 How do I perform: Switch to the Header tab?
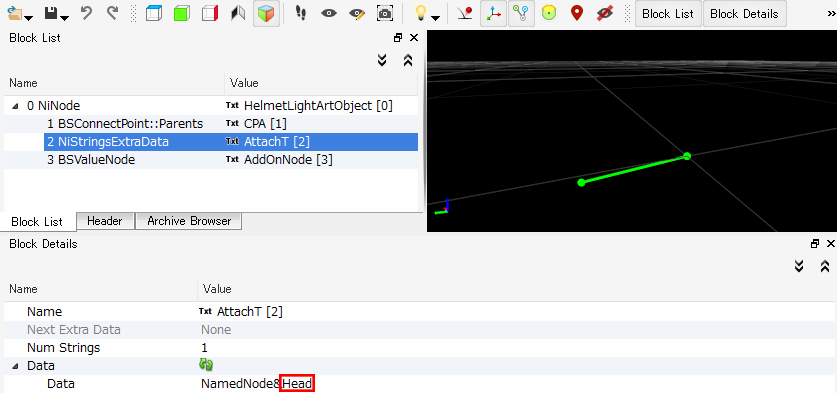105,221
